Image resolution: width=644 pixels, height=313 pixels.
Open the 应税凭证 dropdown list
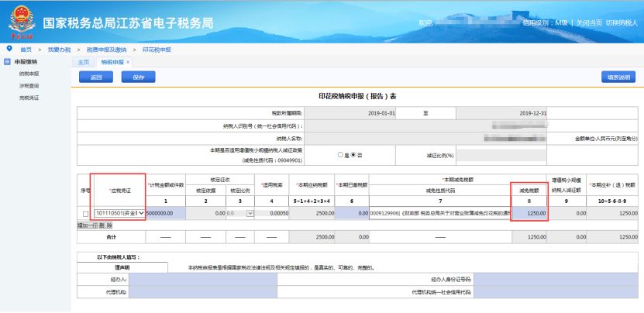(x=140, y=213)
